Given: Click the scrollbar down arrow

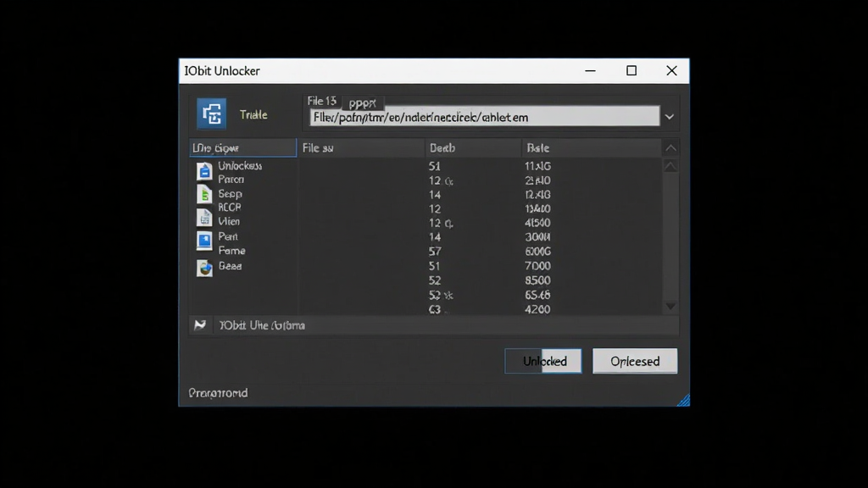Looking at the screenshot, I should [670, 306].
